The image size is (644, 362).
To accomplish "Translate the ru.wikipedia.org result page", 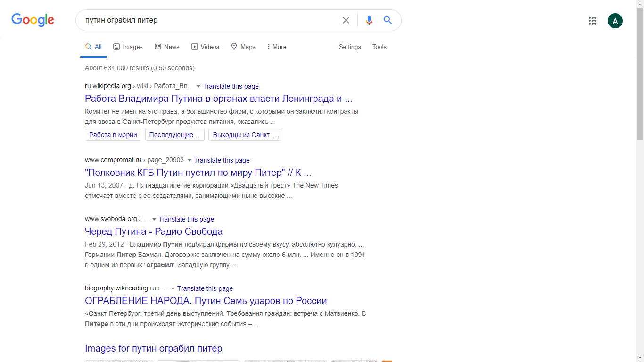I will [x=231, y=86].
